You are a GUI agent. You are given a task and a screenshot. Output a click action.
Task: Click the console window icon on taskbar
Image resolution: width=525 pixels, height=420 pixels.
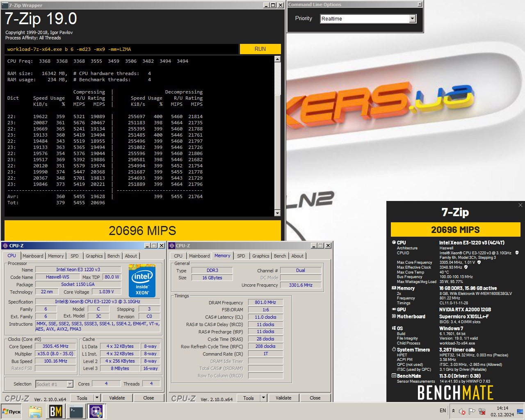[76, 411]
